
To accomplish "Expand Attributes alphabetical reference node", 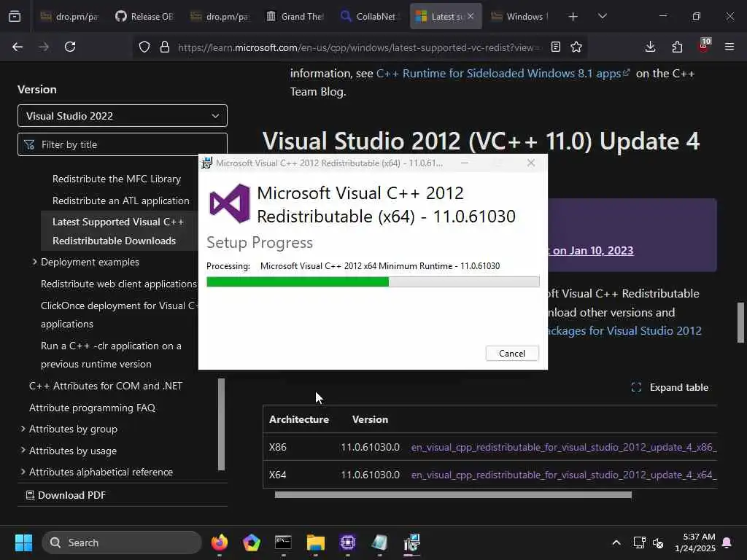I will click(23, 472).
